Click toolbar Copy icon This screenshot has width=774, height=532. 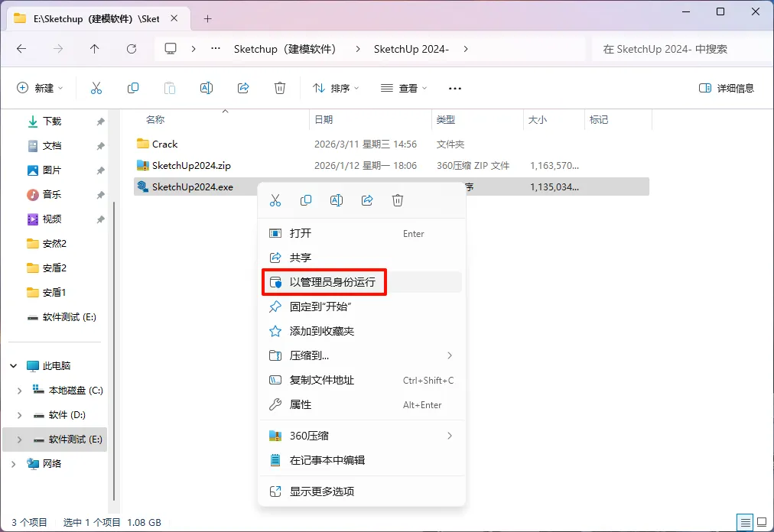[133, 89]
